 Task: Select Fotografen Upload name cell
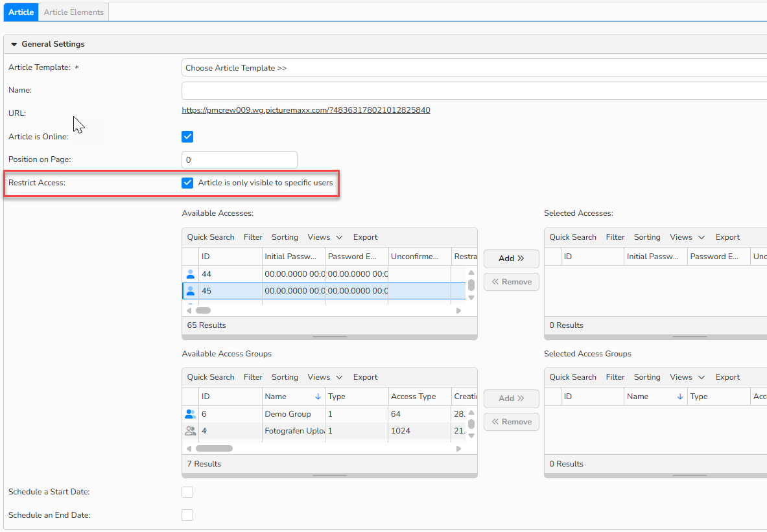point(294,431)
